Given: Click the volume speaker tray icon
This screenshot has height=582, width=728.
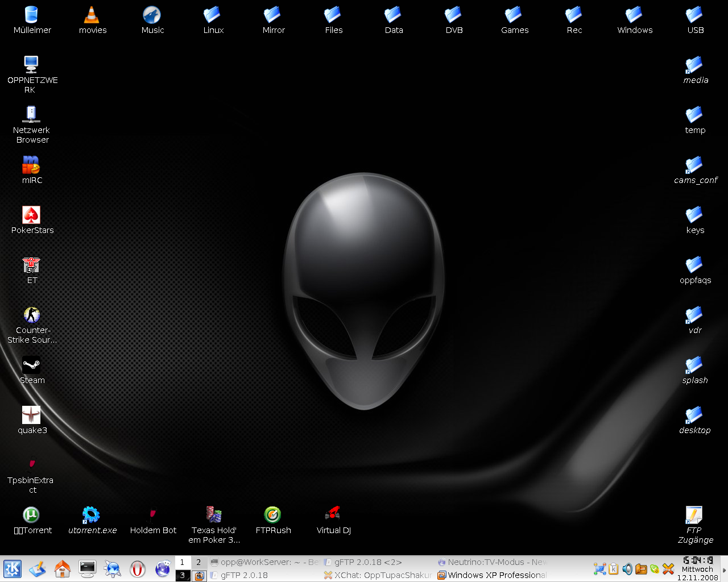Looking at the screenshot, I should [627, 569].
